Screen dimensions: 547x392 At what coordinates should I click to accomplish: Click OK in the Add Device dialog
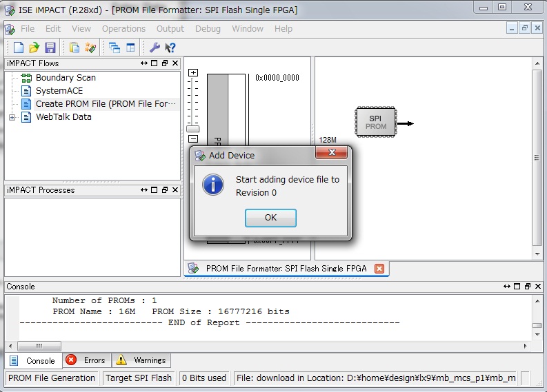270,218
